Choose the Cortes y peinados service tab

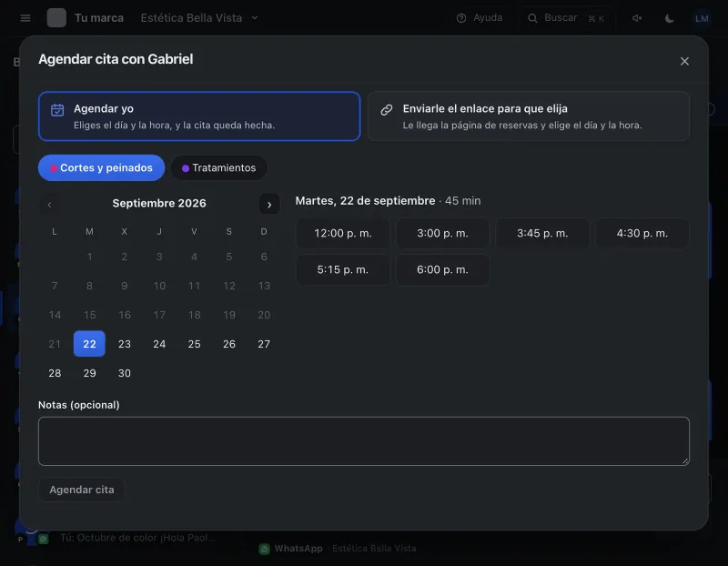point(101,167)
